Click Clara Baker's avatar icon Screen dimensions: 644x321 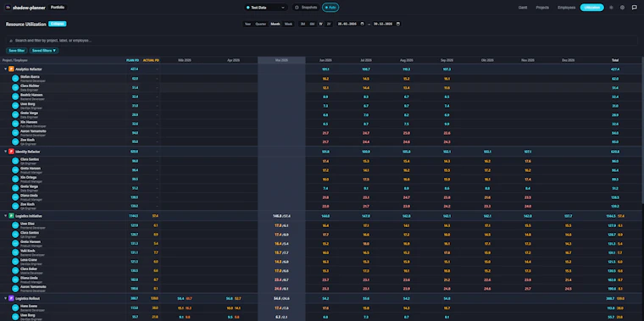[x=15, y=271]
